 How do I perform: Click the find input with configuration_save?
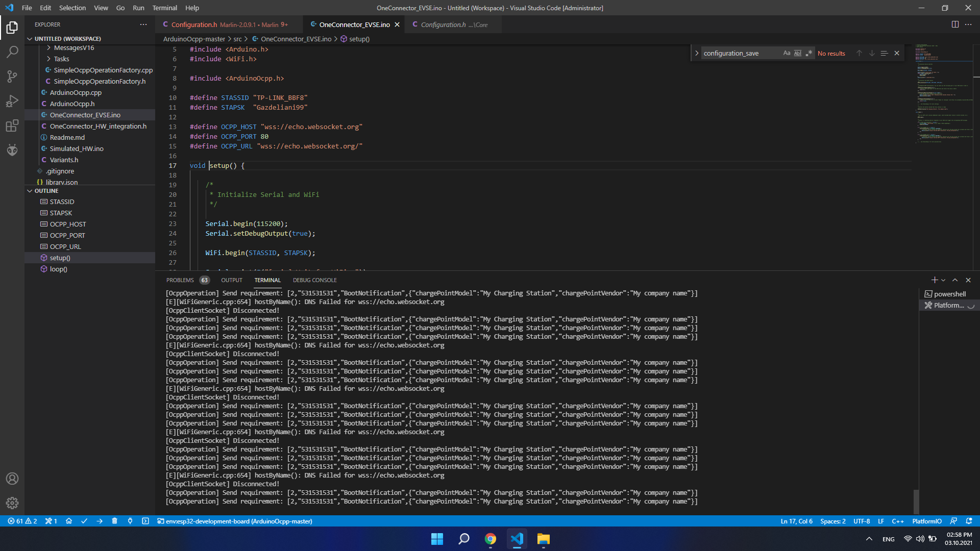(742, 53)
